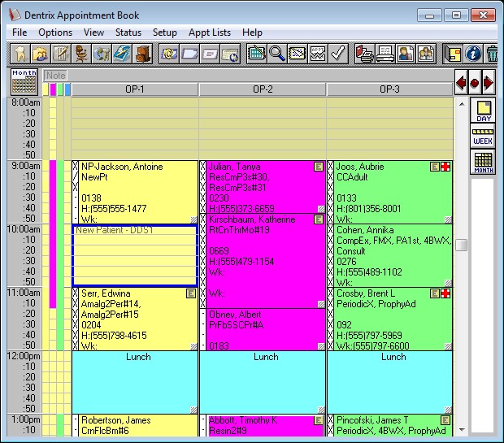Screen dimensions: 504x443
Task: Open the Office Manager chair icon
Action: pyautogui.click(x=81, y=54)
